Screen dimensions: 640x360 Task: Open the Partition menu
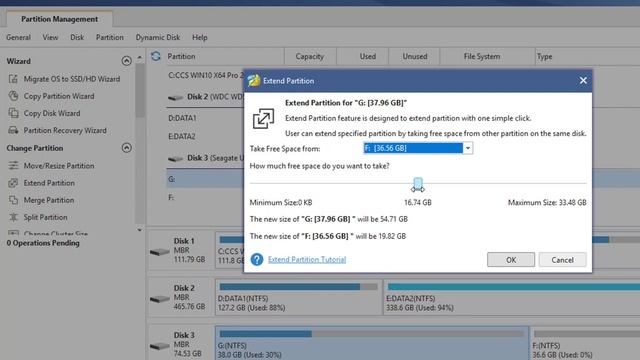click(x=109, y=37)
